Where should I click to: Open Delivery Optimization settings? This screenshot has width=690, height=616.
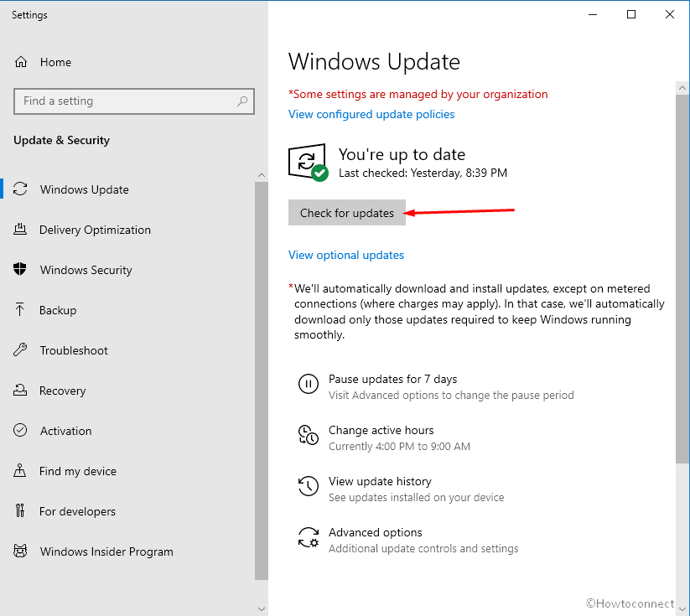coord(127,230)
